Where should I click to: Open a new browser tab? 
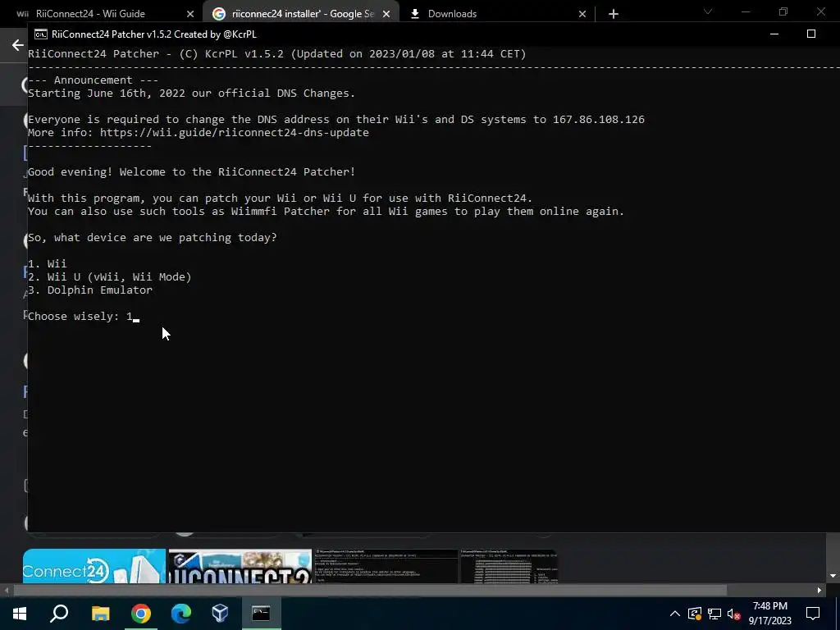(x=614, y=14)
